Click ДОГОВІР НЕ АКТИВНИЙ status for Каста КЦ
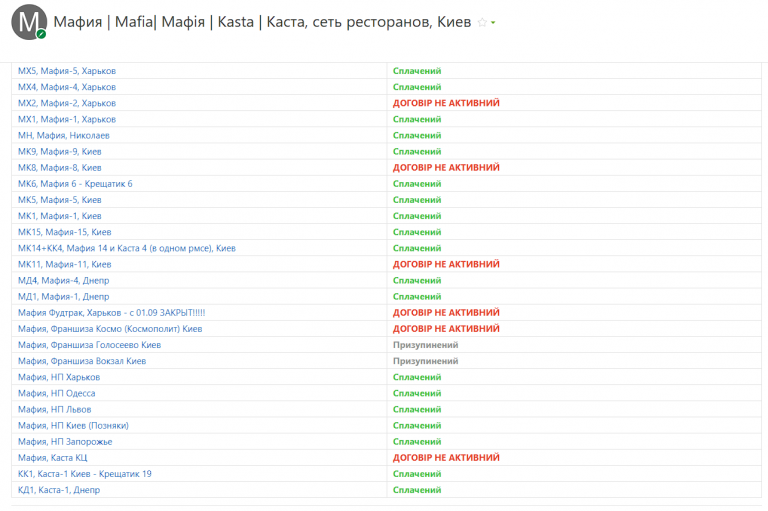Image resolution: width=768 pixels, height=511 pixels. point(446,458)
